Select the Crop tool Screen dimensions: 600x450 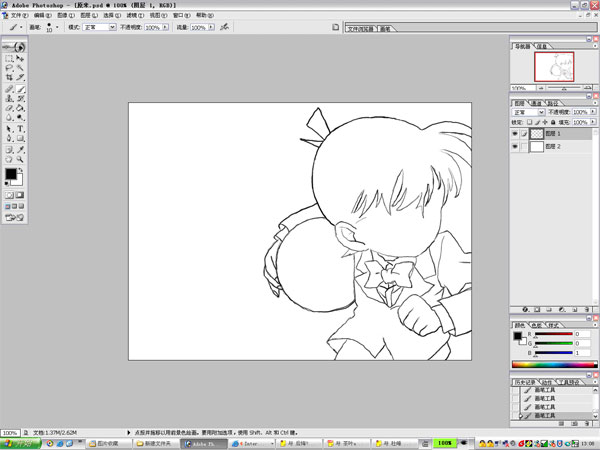tap(9, 77)
